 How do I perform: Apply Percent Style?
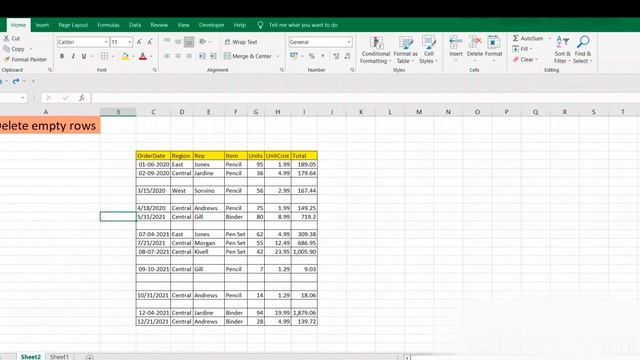[x=312, y=56]
